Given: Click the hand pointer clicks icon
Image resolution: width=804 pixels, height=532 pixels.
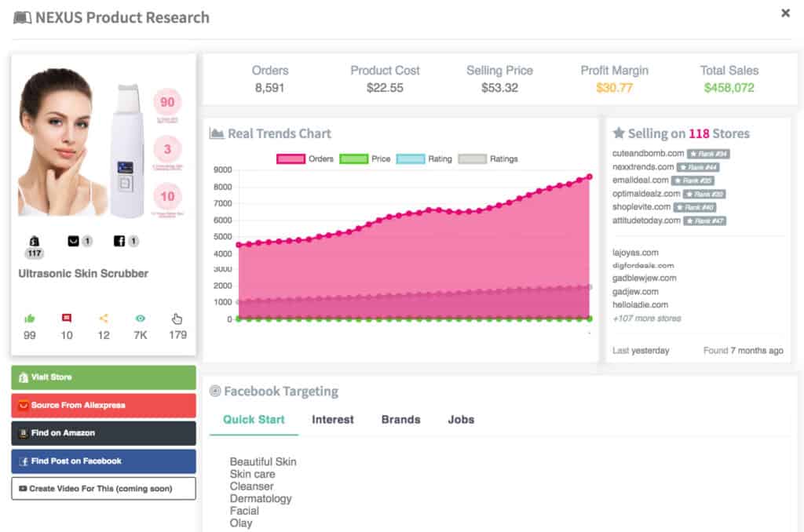Looking at the screenshot, I should [177, 319].
